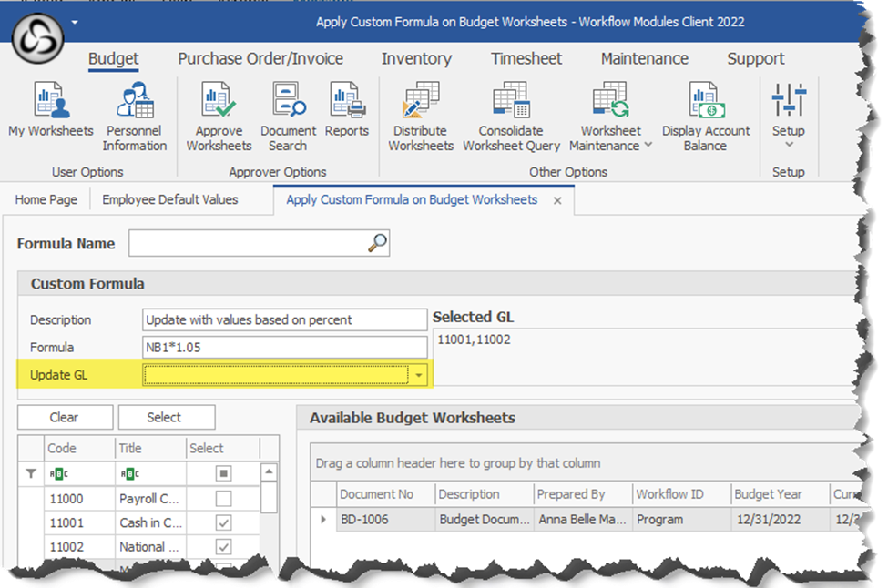This screenshot has height=588, width=888.
Task: Switch to Employee Default Values tab
Action: coord(169,199)
